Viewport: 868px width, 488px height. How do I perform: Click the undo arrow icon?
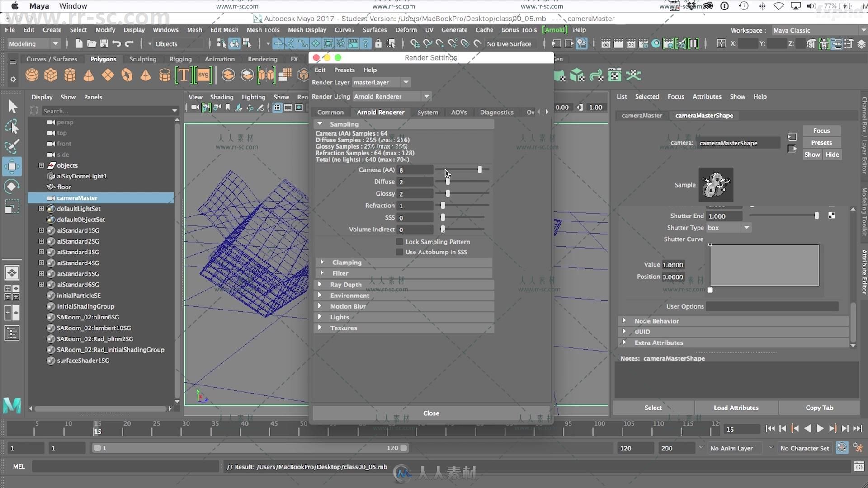point(117,44)
